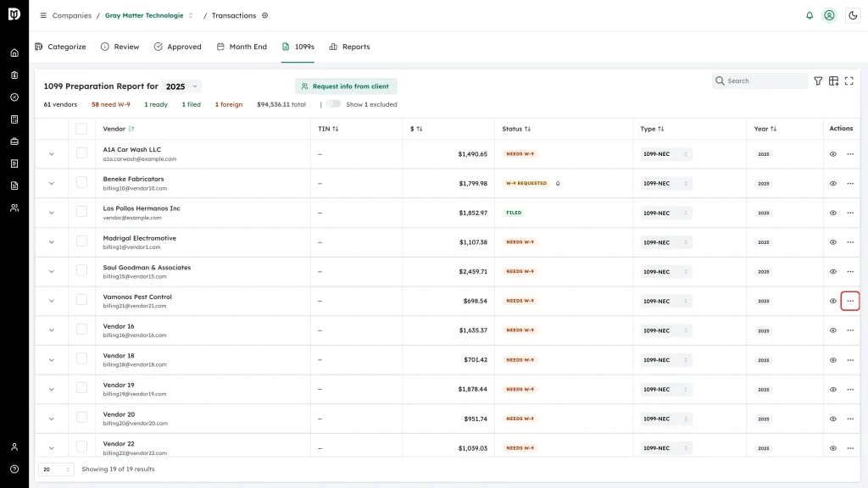
Task: Sort table by dollar amount column
Action: coord(416,129)
